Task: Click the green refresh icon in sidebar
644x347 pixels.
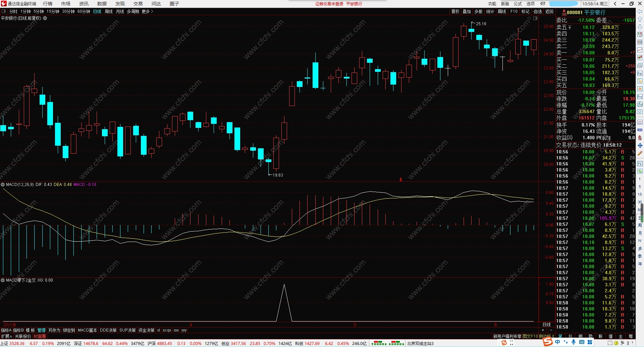Action: 640,171
